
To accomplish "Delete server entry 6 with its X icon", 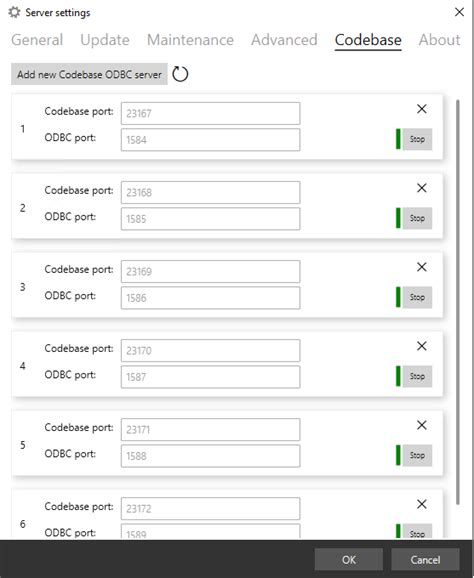I will (422, 504).
